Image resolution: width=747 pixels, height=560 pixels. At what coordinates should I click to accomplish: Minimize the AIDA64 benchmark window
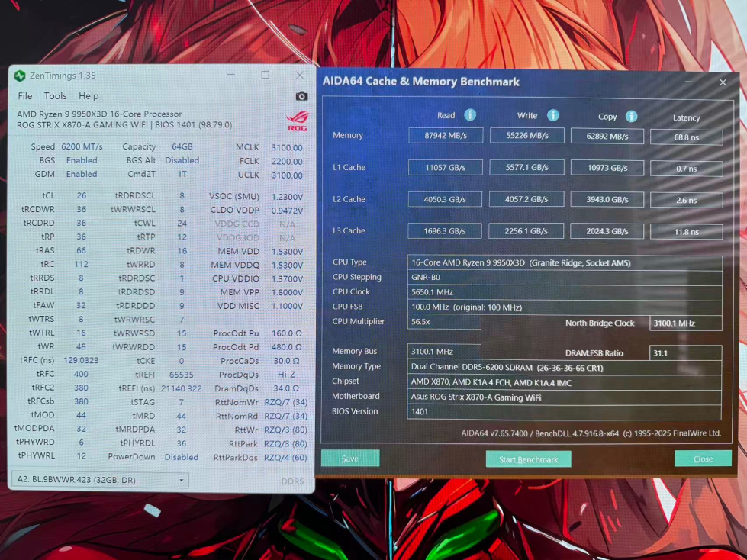click(688, 82)
